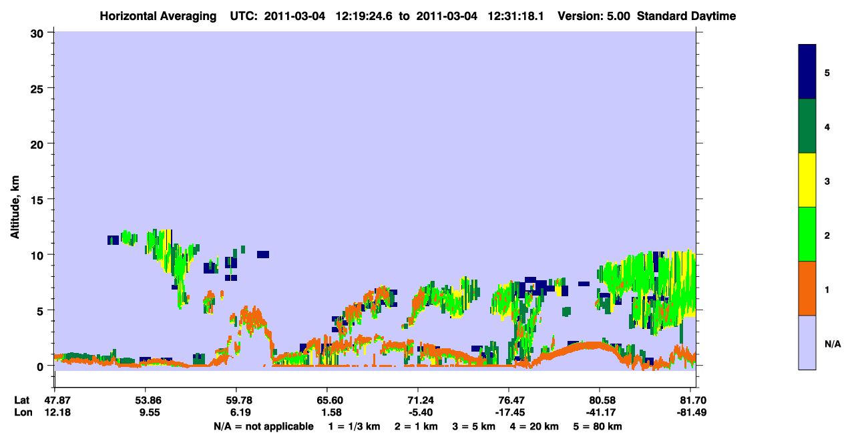Click the colorbar label 4
The image size is (868, 445).
[x=827, y=126]
